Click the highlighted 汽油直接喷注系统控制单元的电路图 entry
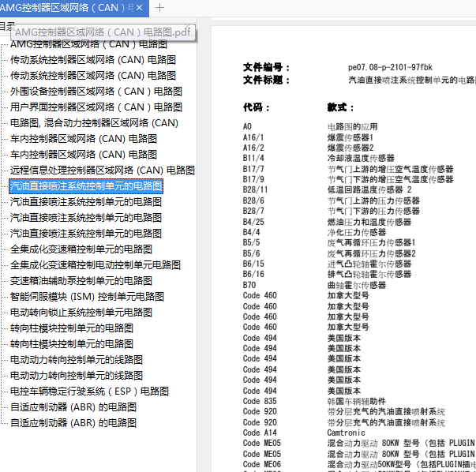Viewport: 476px width, 472px height. pyautogui.click(x=86, y=186)
